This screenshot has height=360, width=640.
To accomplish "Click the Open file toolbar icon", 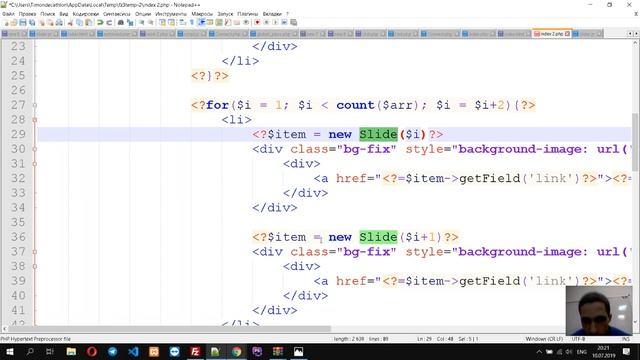I will pos(14,22).
